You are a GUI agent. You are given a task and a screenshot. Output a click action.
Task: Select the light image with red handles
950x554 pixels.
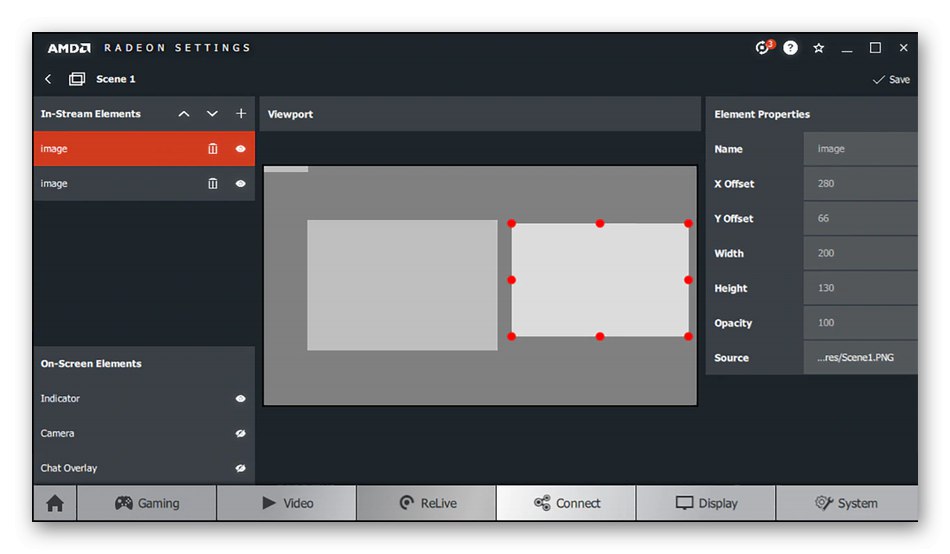(600, 280)
